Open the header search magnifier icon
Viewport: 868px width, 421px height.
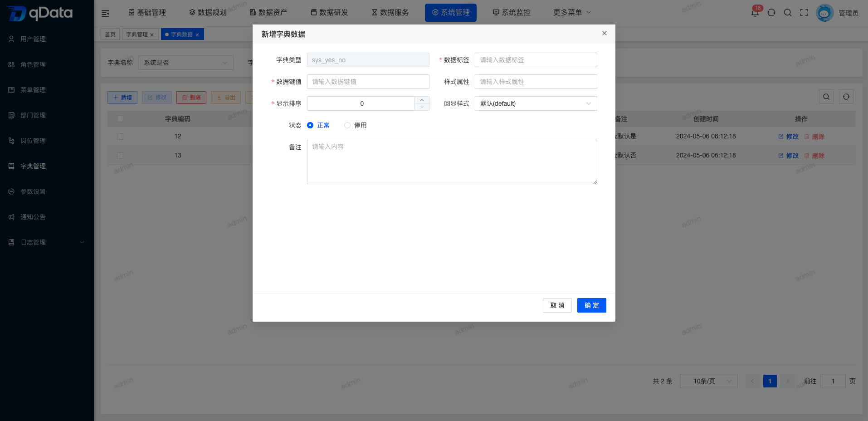(x=788, y=13)
